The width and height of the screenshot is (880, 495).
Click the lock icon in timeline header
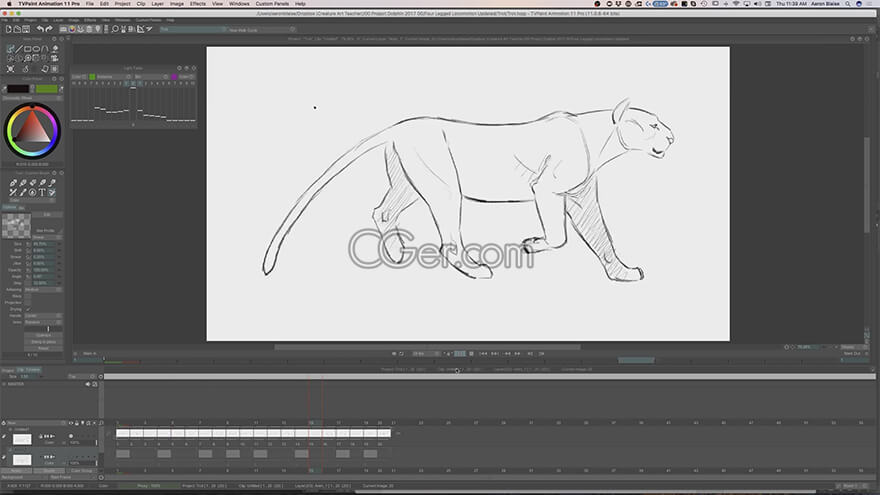click(77, 423)
